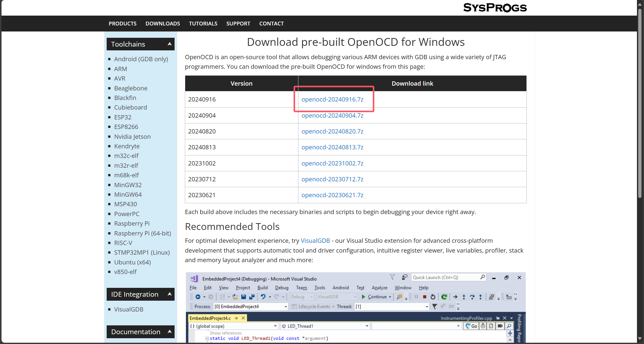This screenshot has width=644, height=344.
Task: Collapse the Documentation section arrow
Action: tap(170, 332)
